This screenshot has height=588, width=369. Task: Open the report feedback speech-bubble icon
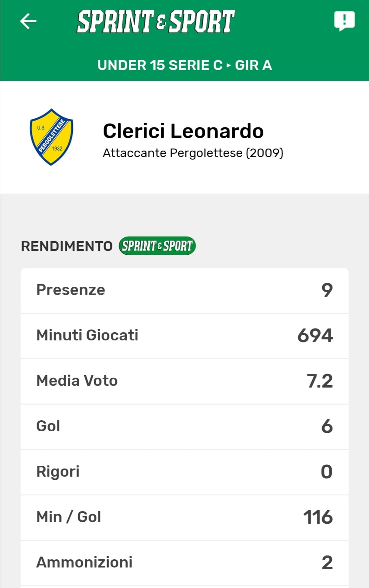[344, 21]
